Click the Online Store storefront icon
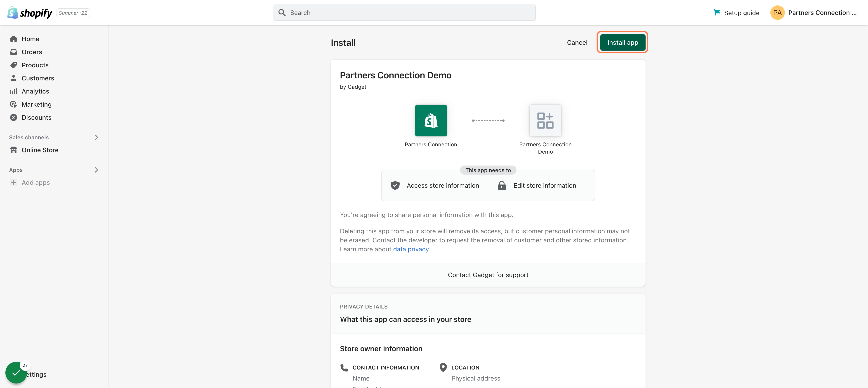Image resolution: width=868 pixels, height=388 pixels. [x=14, y=150]
